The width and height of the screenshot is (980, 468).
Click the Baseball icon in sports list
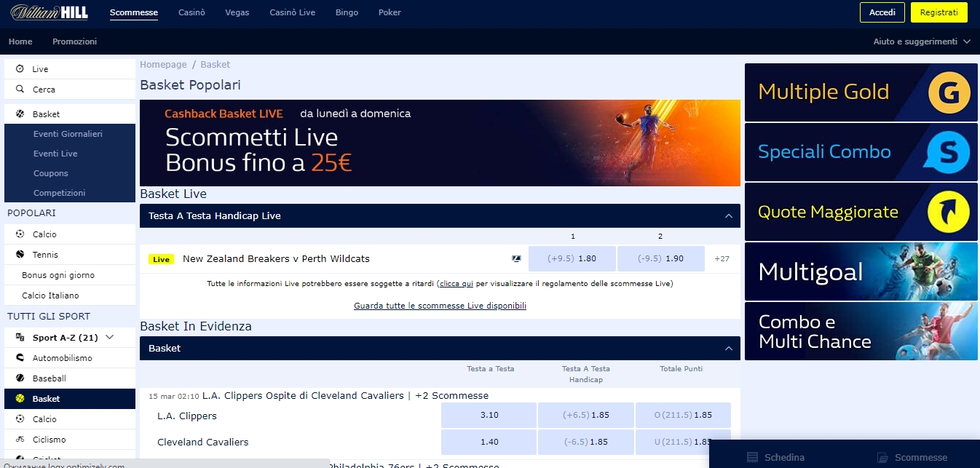click(x=20, y=378)
